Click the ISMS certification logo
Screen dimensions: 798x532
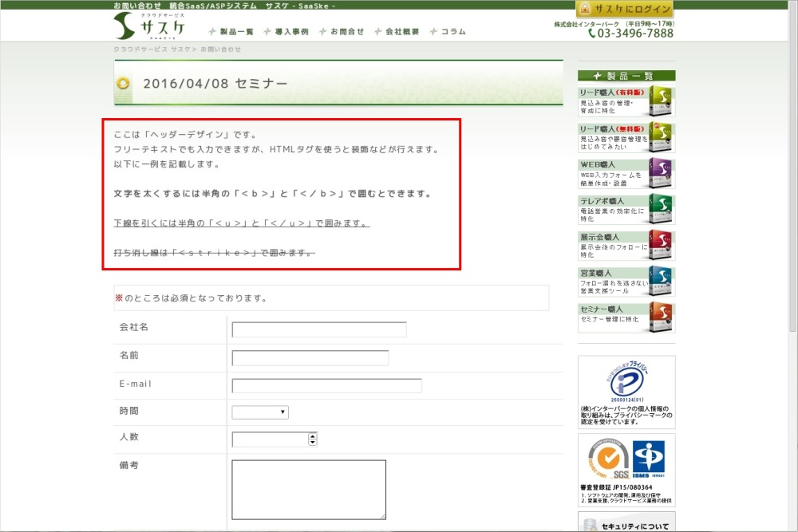[649, 458]
